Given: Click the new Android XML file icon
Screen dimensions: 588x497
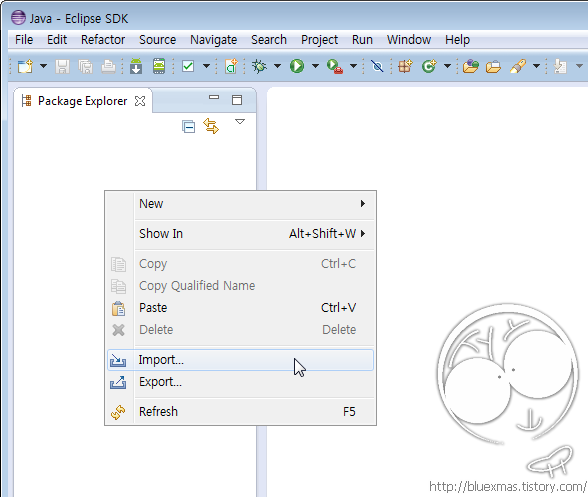Looking at the screenshot, I should [x=231, y=66].
